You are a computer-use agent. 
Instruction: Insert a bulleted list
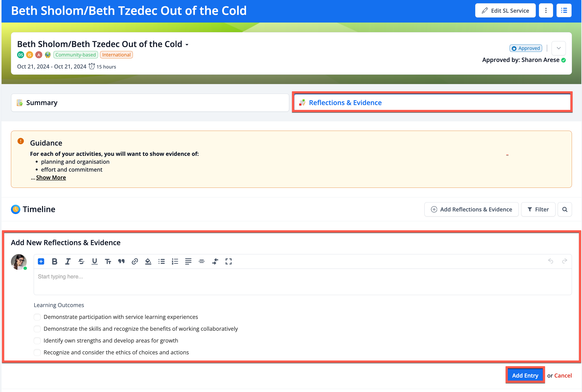click(162, 262)
